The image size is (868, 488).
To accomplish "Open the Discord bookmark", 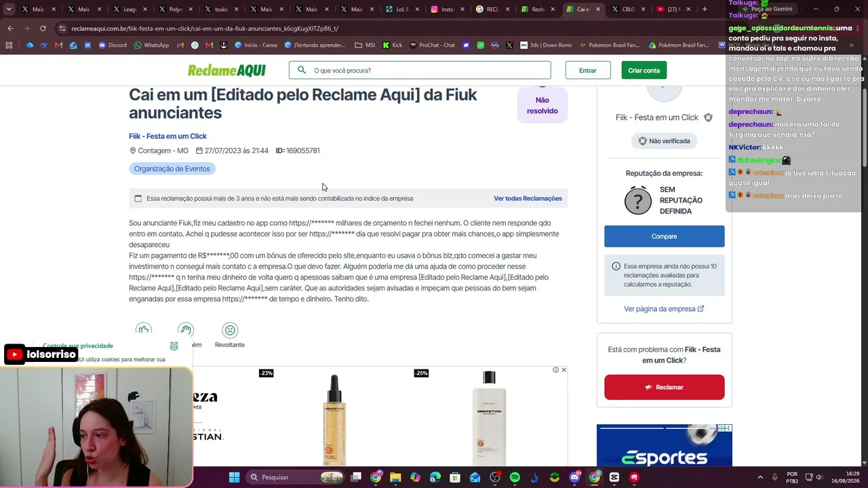I will 113,45.
